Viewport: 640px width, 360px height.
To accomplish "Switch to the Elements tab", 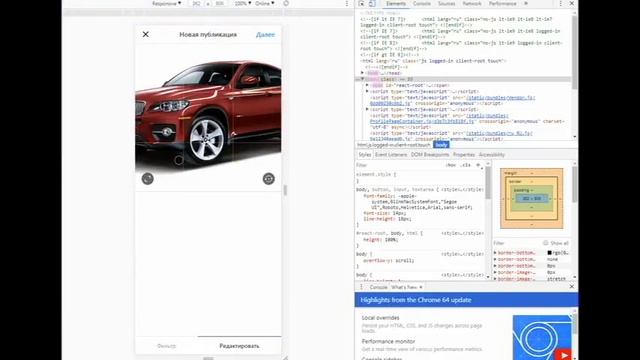I will tap(396, 4).
